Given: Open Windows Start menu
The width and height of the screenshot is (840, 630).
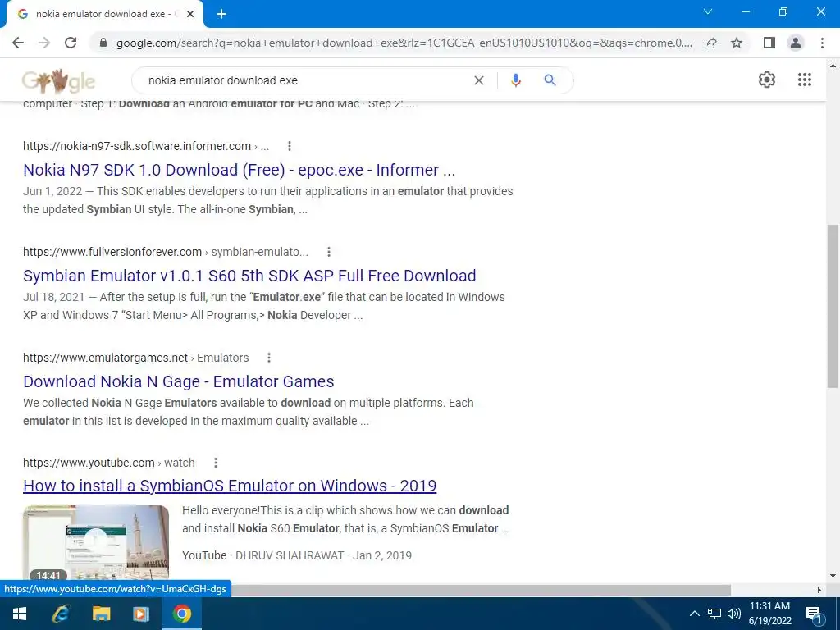Looking at the screenshot, I should (20, 614).
